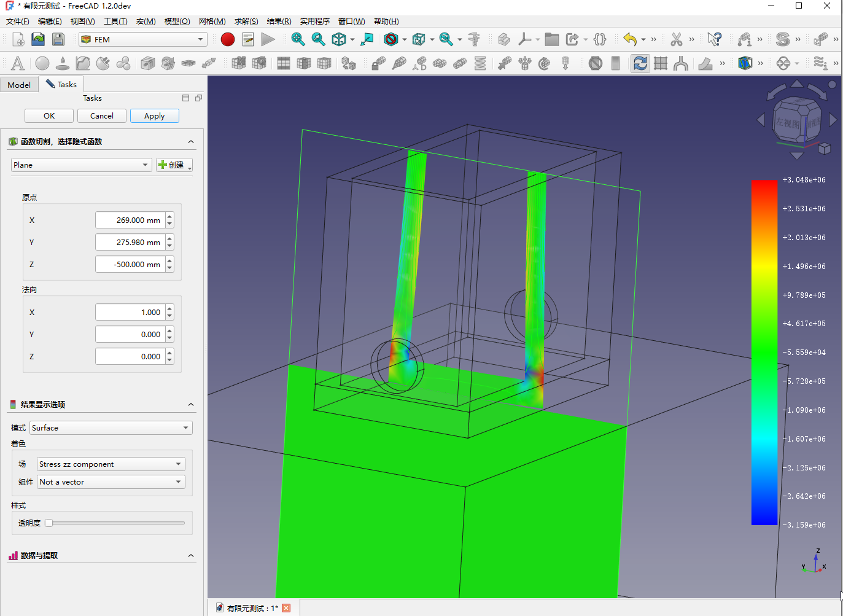Click the What's This help cursor icon
Viewport: 843px width, 616px height.
click(x=714, y=39)
